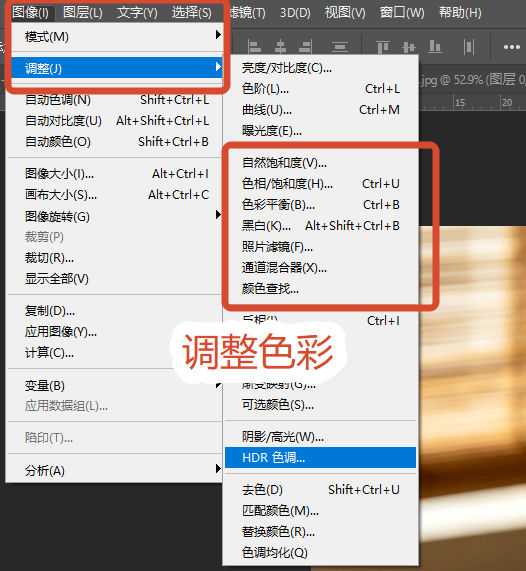This screenshot has width=526, height=571.
Task: Open 色相/饱和度(H)... adjustment
Action: pos(321,184)
